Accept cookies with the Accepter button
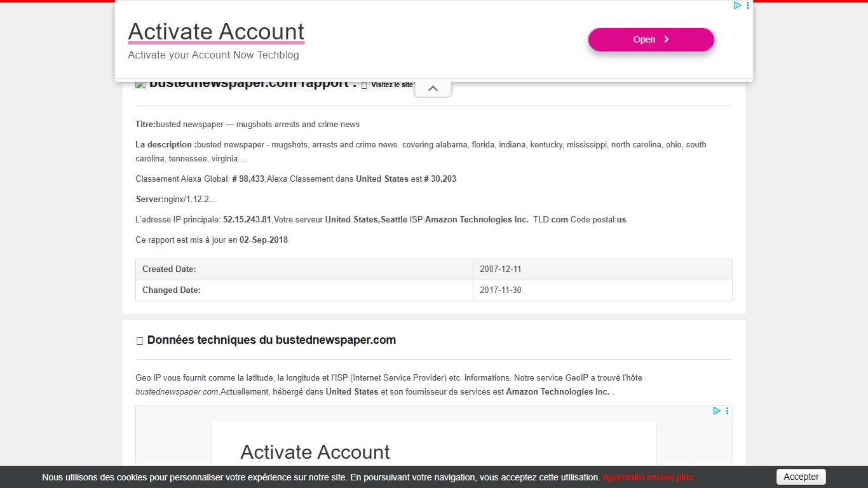 click(801, 477)
